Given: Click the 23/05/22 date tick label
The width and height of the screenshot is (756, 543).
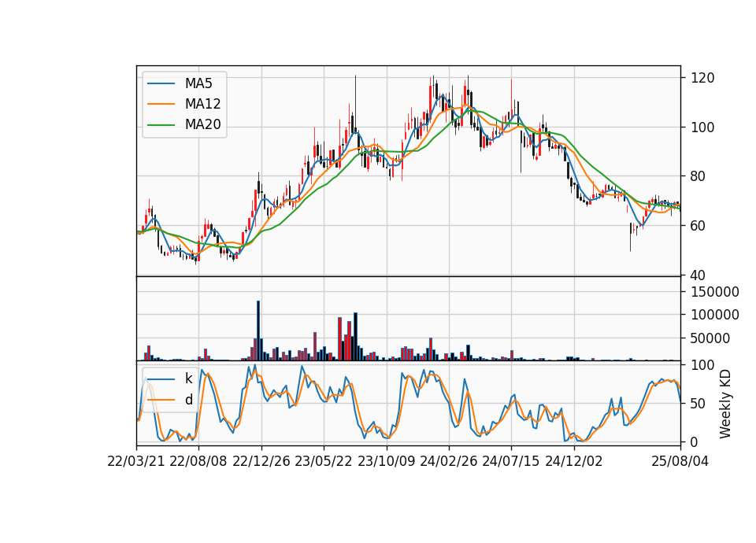Looking at the screenshot, I should [x=324, y=461].
